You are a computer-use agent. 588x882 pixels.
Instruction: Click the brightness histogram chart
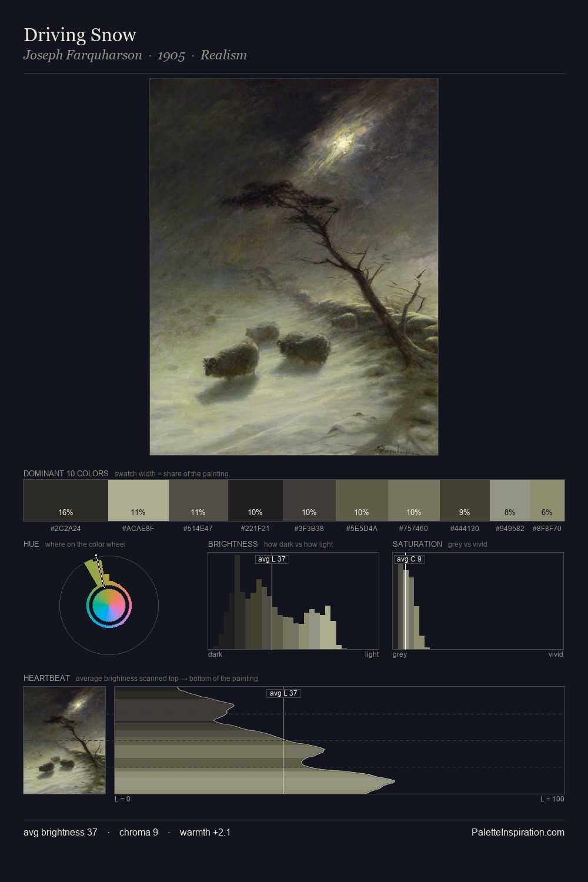tap(293, 601)
